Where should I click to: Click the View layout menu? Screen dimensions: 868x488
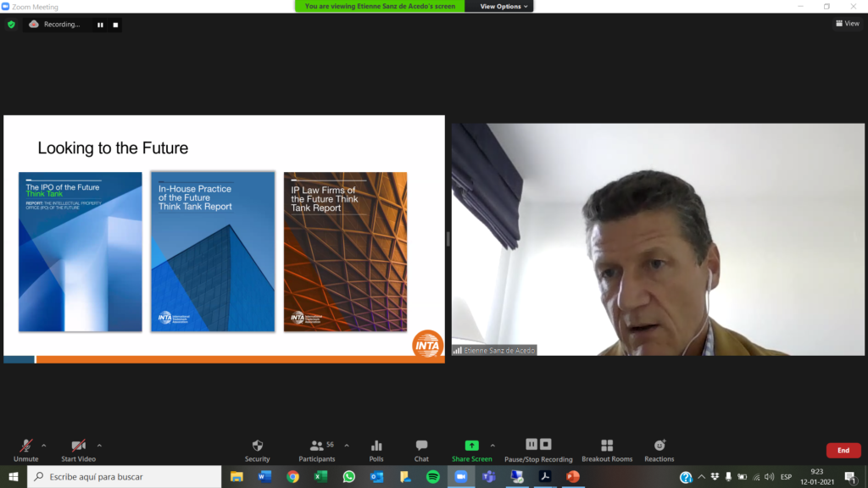click(x=847, y=24)
